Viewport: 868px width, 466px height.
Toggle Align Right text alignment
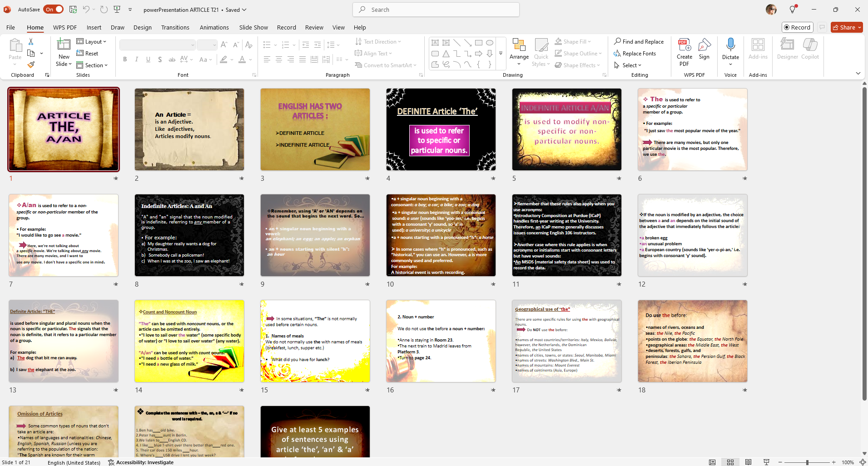pos(291,59)
